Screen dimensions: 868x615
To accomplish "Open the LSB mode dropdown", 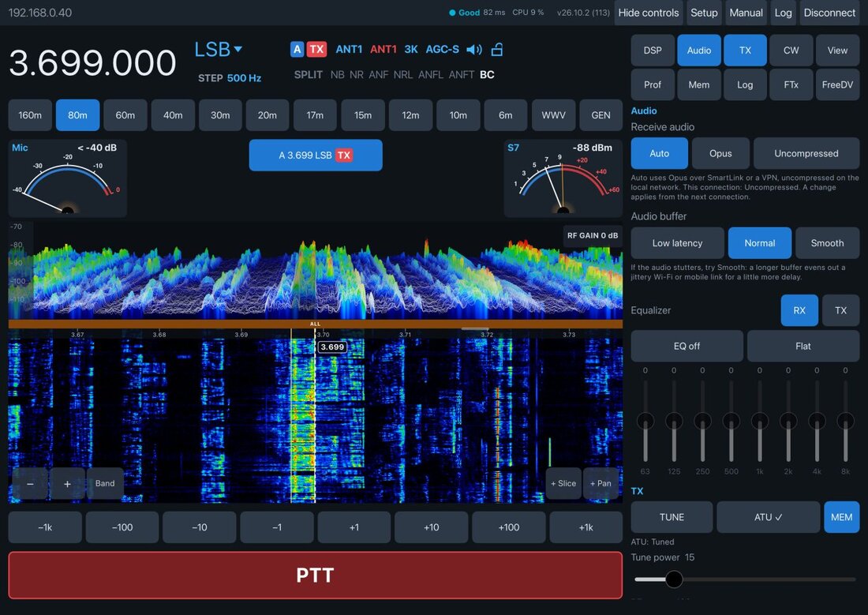I will [218, 49].
